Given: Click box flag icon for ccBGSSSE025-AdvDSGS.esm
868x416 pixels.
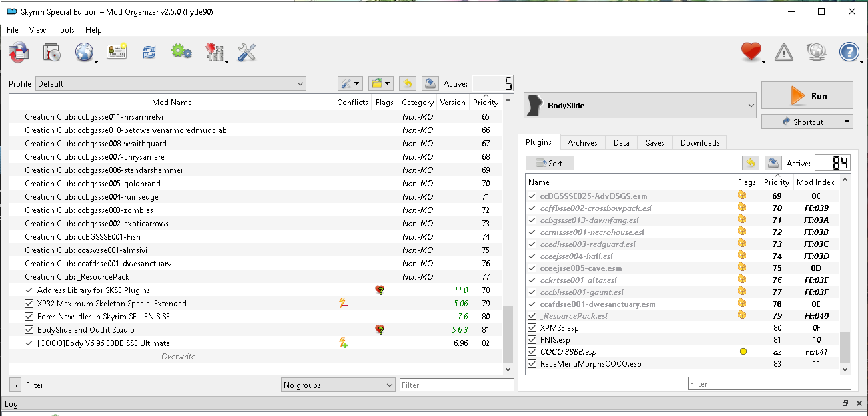Looking at the screenshot, I should point(741,196).
